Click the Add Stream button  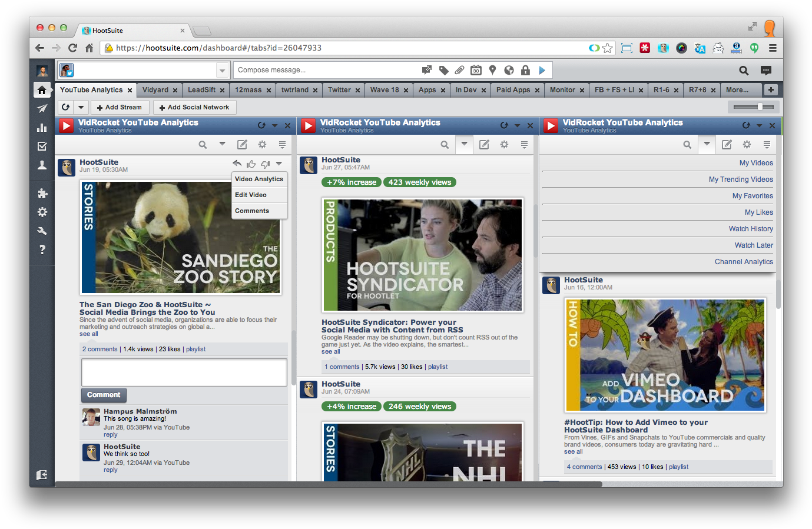coord(120,107)
